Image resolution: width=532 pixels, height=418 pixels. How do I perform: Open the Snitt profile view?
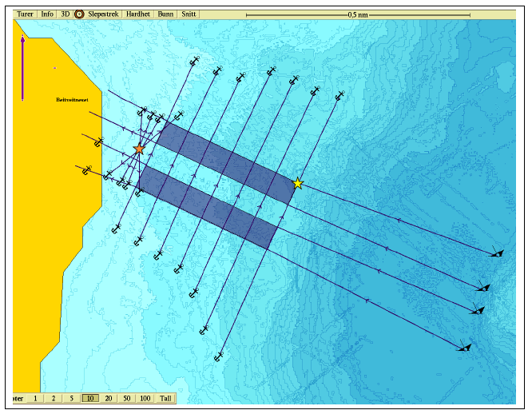point(189,14)
